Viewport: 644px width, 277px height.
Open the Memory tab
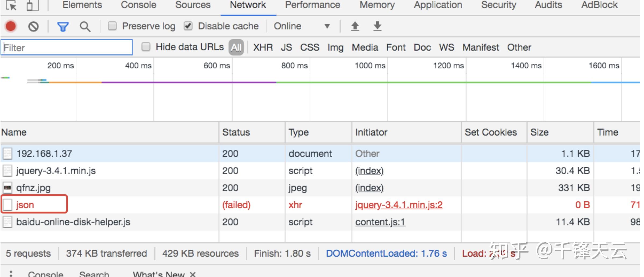point(377,5)
